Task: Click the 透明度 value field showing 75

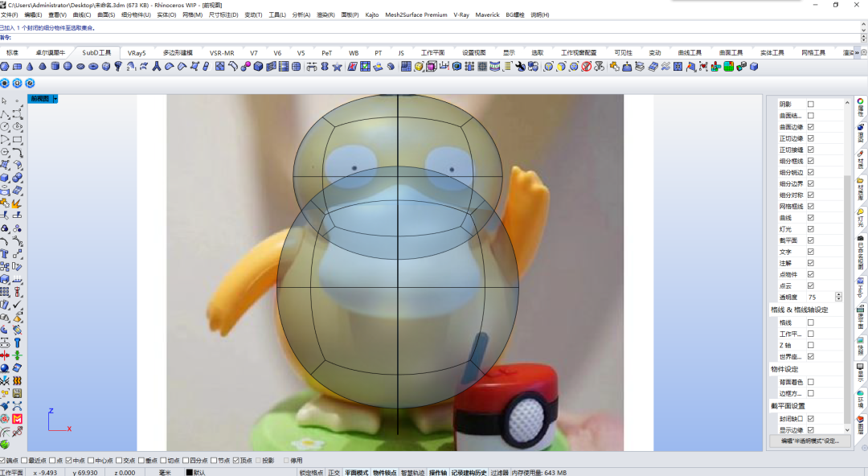Action: click(x=821, y=297)
